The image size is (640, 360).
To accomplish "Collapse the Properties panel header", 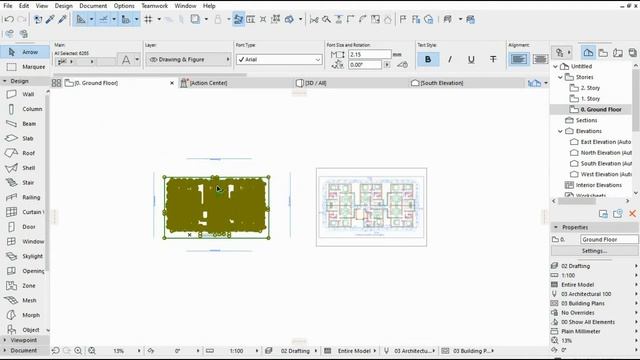I will click(594, 227).
